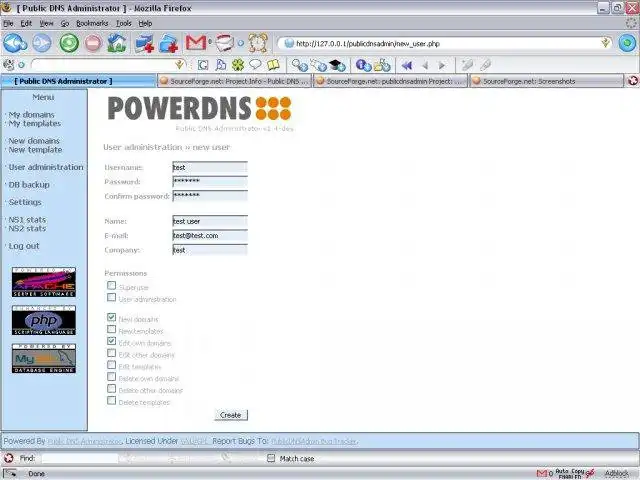The width and height of the screenshot is (640, 480).
Task: Open the Tools menu
Action: [124, 23]
